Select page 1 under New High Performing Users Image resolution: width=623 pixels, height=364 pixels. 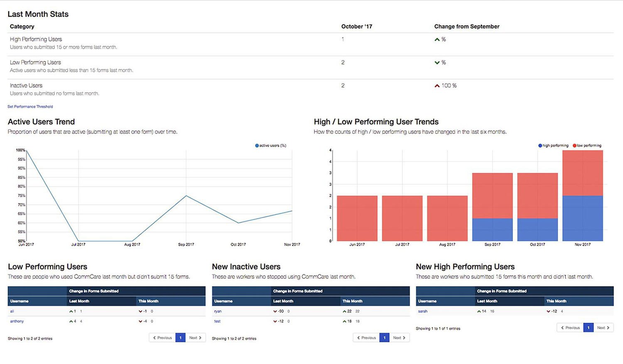[x=588, y=328]
